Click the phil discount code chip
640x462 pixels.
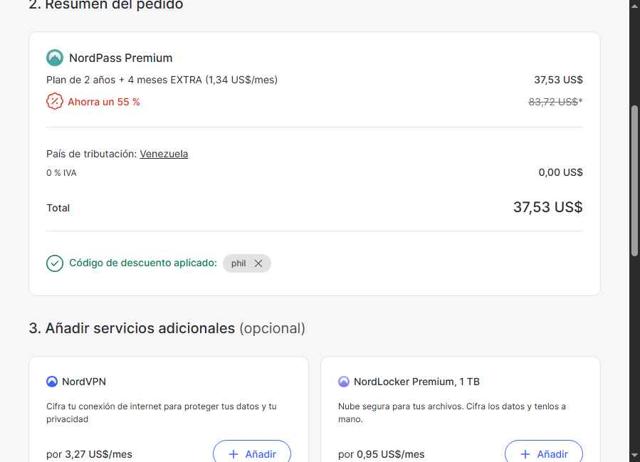tap(247, 263)
